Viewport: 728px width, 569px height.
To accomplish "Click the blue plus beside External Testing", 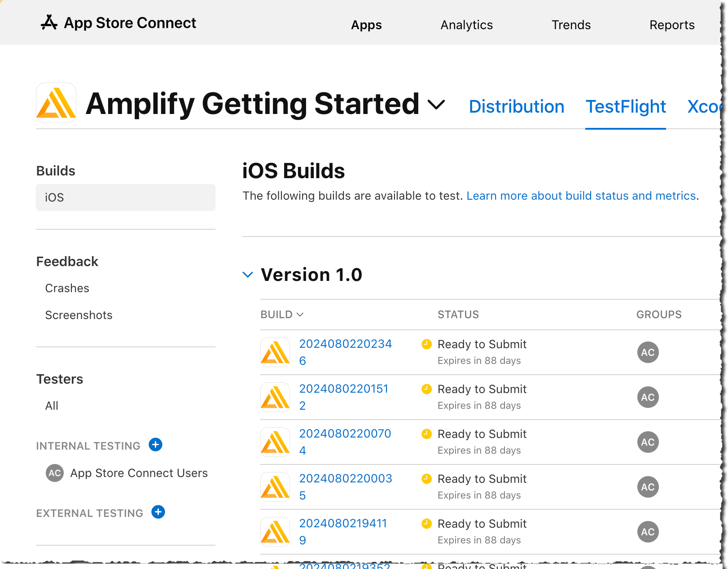I will pyautogui.click(x=158, y=512).
